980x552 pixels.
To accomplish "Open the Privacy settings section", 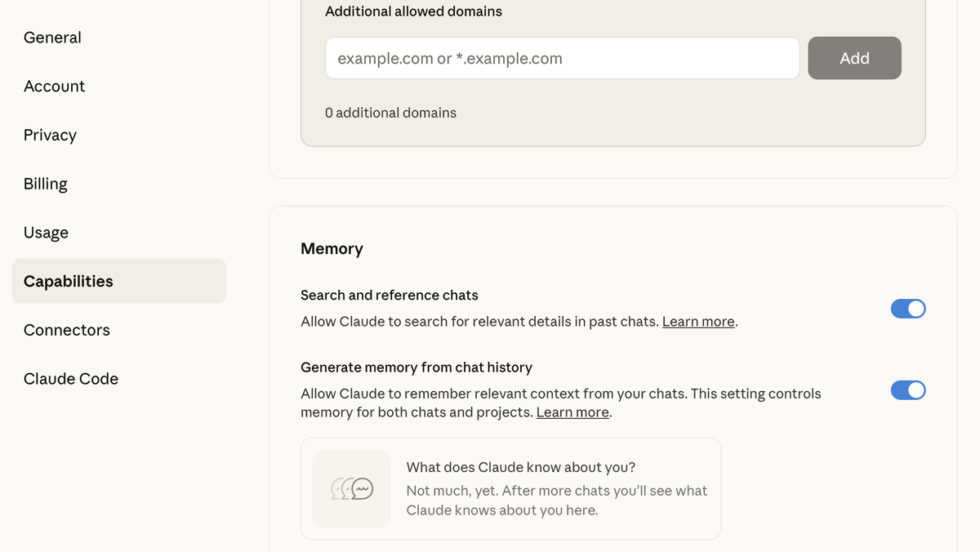I will [x=49, y=135].
